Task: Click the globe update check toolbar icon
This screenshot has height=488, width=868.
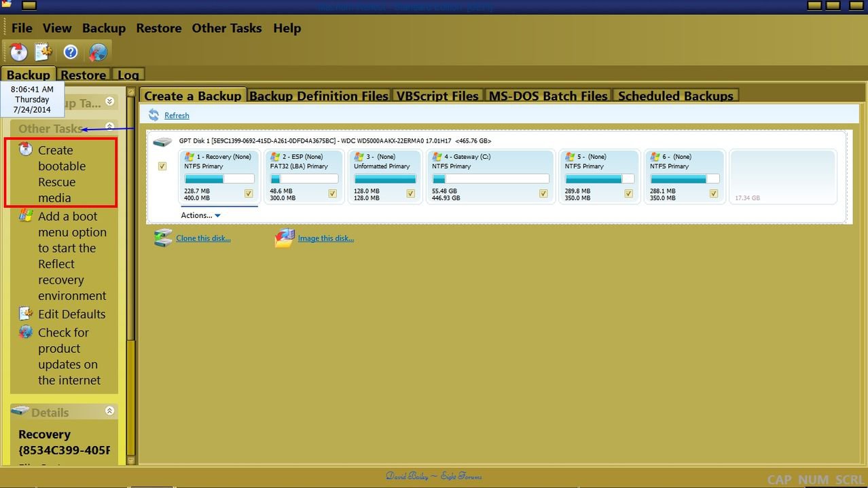Action: (98, 52)
